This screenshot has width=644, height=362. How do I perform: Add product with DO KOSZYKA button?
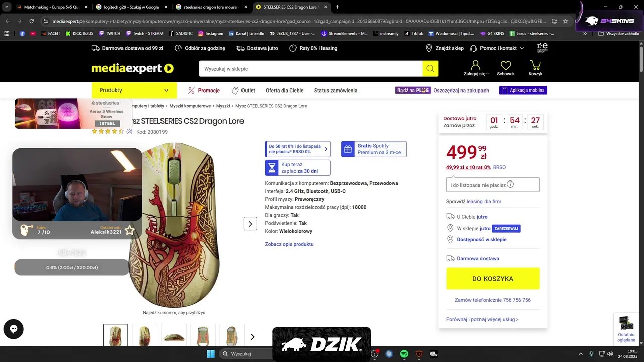point(493,279)
